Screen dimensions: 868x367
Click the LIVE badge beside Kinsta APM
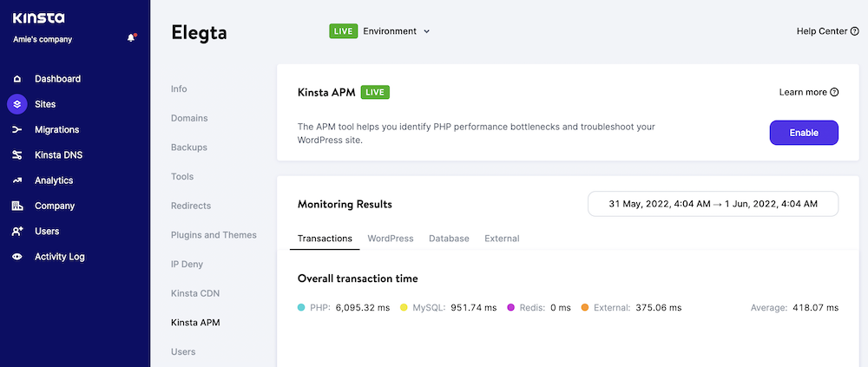(375, 93)
